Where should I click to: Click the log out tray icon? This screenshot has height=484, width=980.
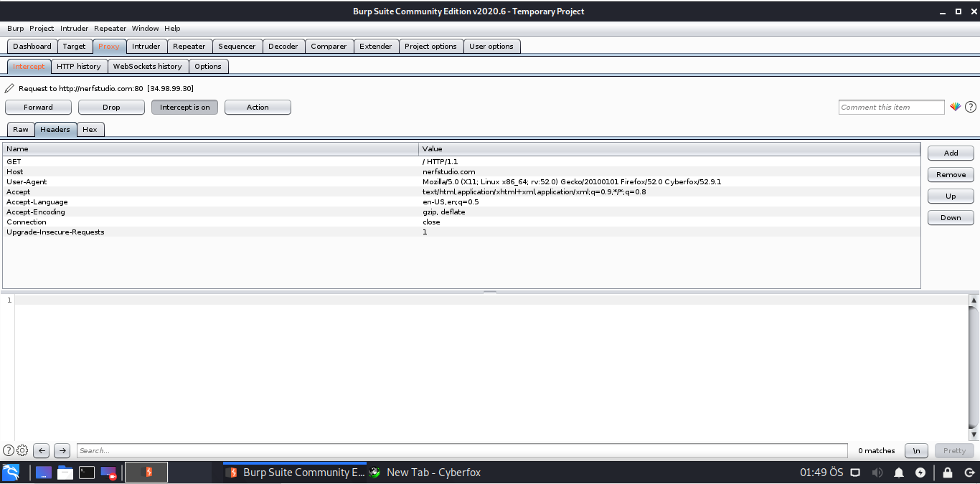click(x=969, y=473)
